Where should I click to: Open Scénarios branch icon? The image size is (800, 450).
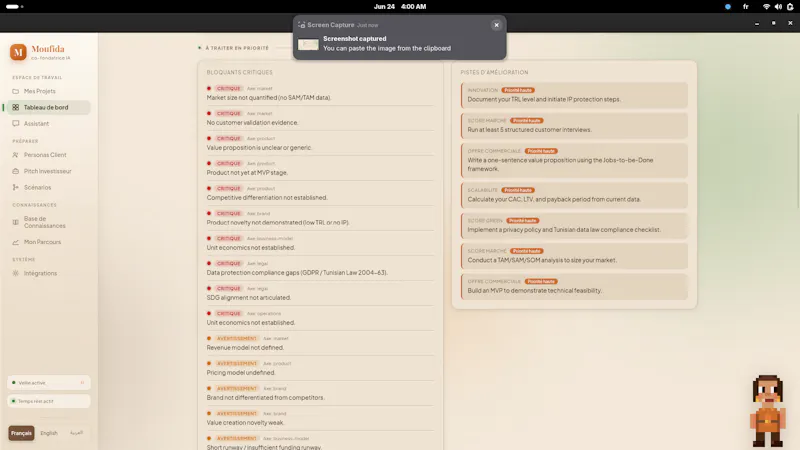pos(15,188)
